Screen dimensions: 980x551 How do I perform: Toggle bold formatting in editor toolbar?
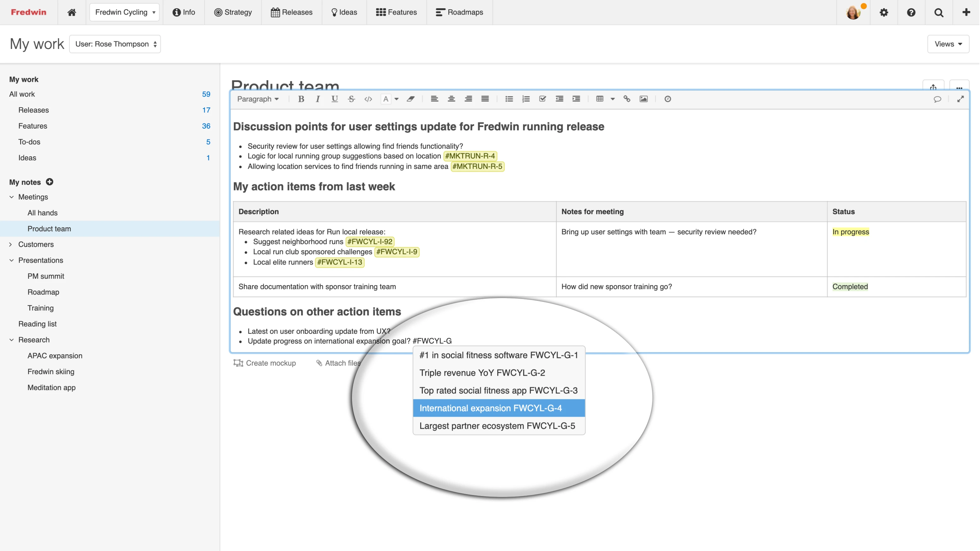point(301,99)
